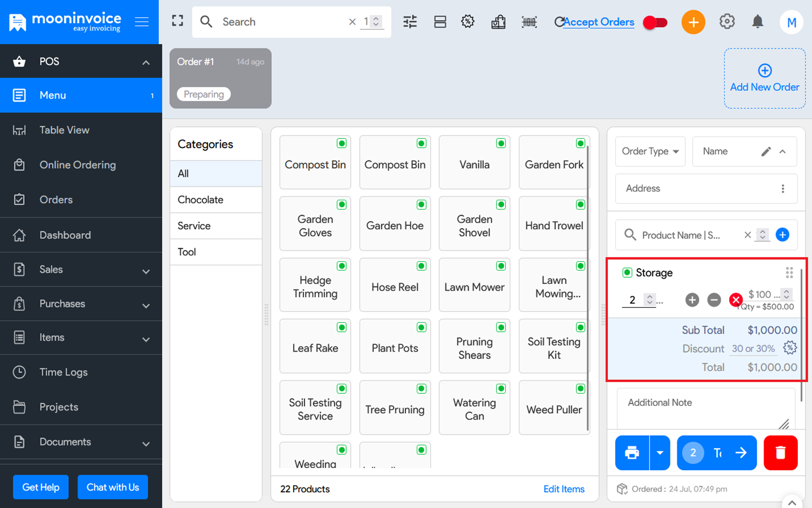Delete the order with red trash icon
Viewport: 812px width, 508px height.
[780, 453]
